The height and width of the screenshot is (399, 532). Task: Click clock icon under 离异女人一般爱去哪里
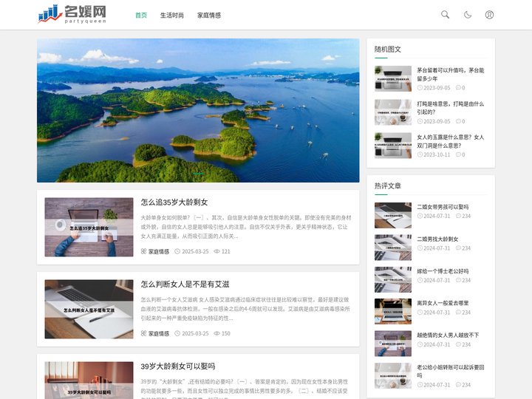click(x=420, y=312)
